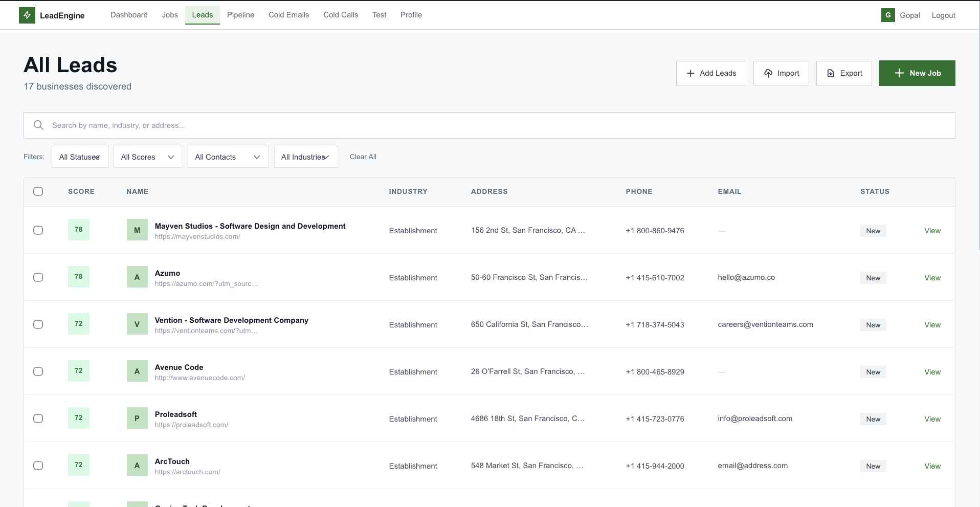Switch to the Pipeline tab
Viewport: 980px width, 507px height.
[x=240, y=15]
